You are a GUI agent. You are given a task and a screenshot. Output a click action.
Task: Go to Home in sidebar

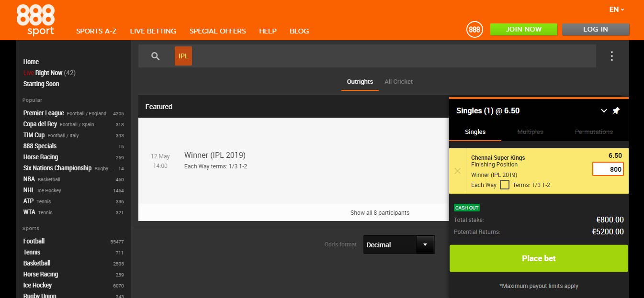click(31, 62)
